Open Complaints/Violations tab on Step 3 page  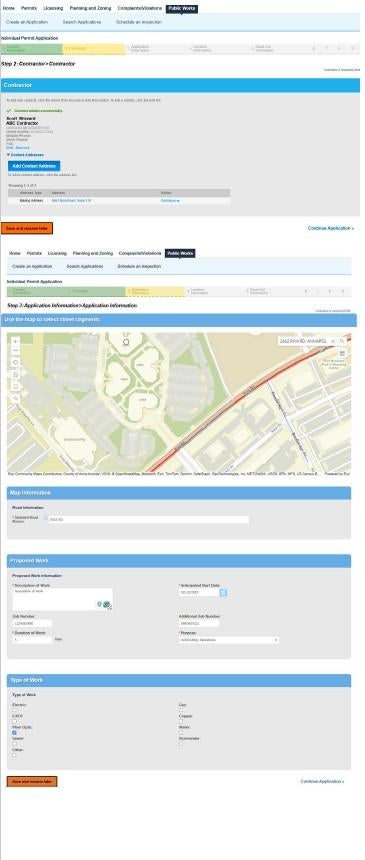140,253
